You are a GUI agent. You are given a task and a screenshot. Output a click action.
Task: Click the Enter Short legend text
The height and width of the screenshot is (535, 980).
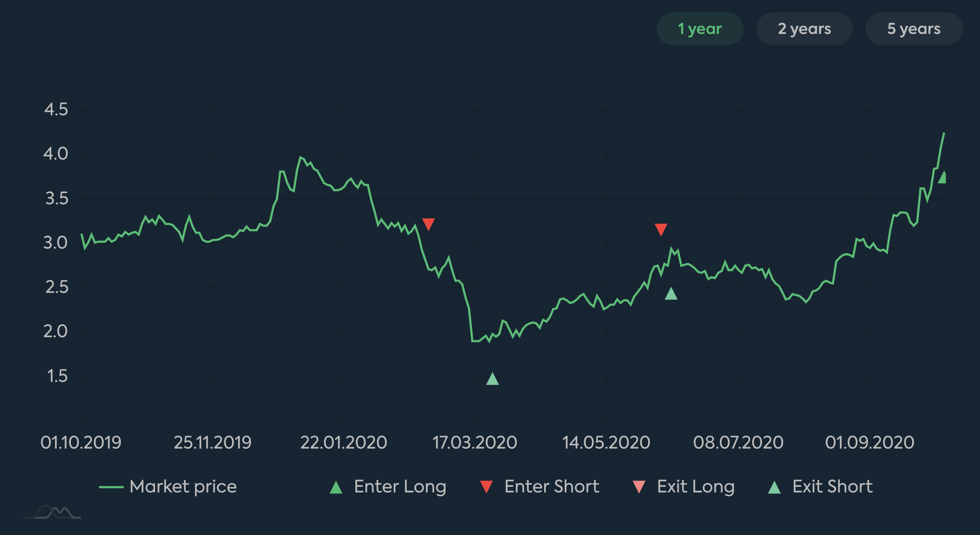click(x=552, y=486)
